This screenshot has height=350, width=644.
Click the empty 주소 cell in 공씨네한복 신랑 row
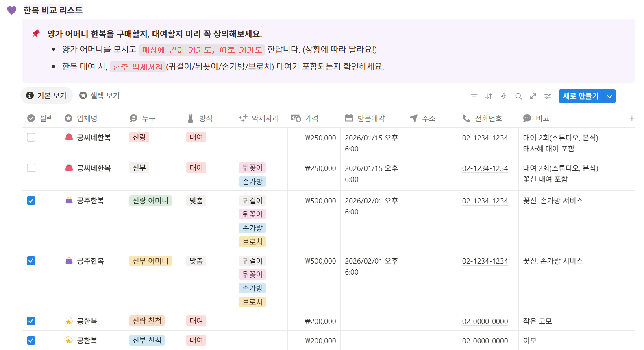431,143
